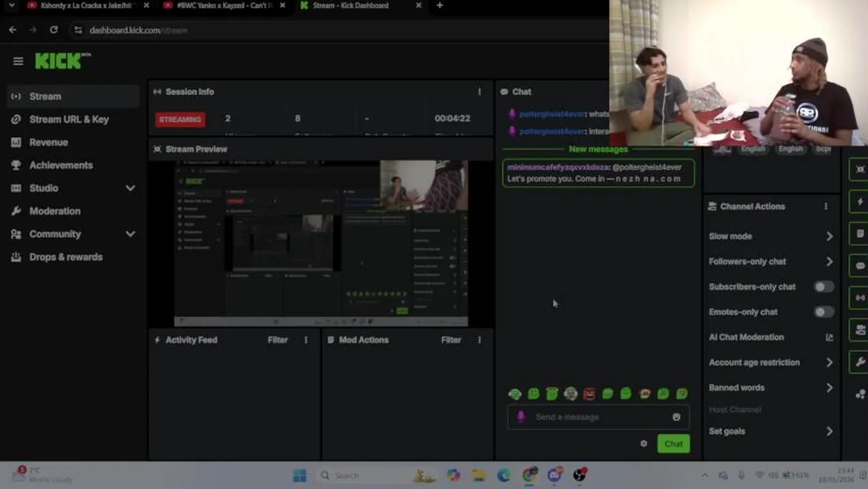Viewport: 868px width, 489px height.
Task: Click the minimumcafefyzqxvxkdeza username in chat
Action: pyautogui.click(x=558, y=167)
